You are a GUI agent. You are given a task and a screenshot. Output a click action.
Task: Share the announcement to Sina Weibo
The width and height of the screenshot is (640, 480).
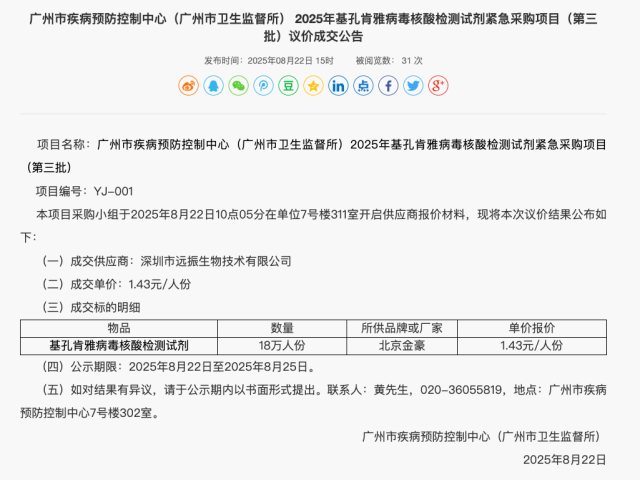point(188,86)
